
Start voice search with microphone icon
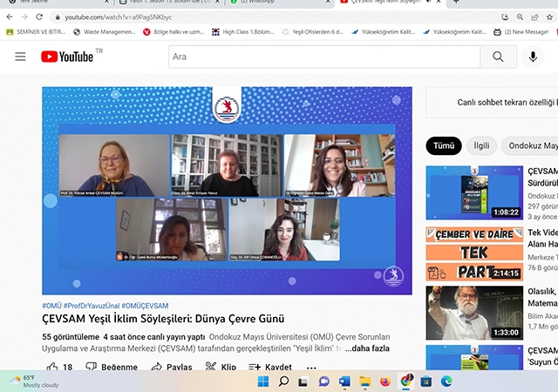point(533,57)
